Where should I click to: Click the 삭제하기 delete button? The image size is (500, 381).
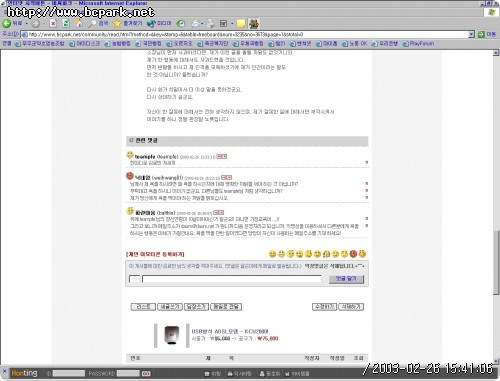pyautogui.click(x=351, y=307)
